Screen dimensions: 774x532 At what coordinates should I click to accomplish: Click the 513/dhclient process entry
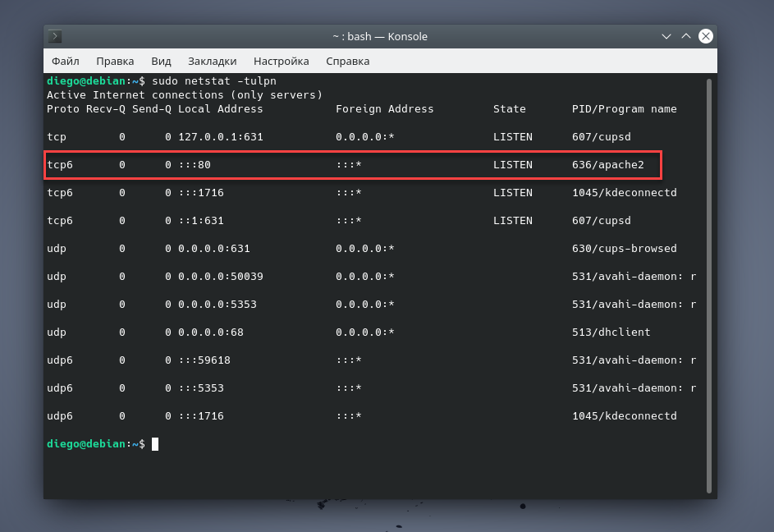(611, 332)
